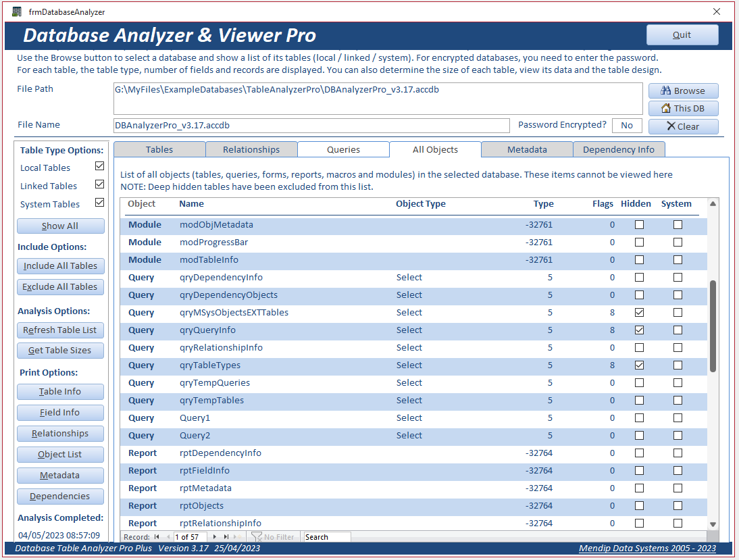This screenshot has height=560, width=739.
Task: Click the Clear button with X icon
Action: click(x=684, y=126)
